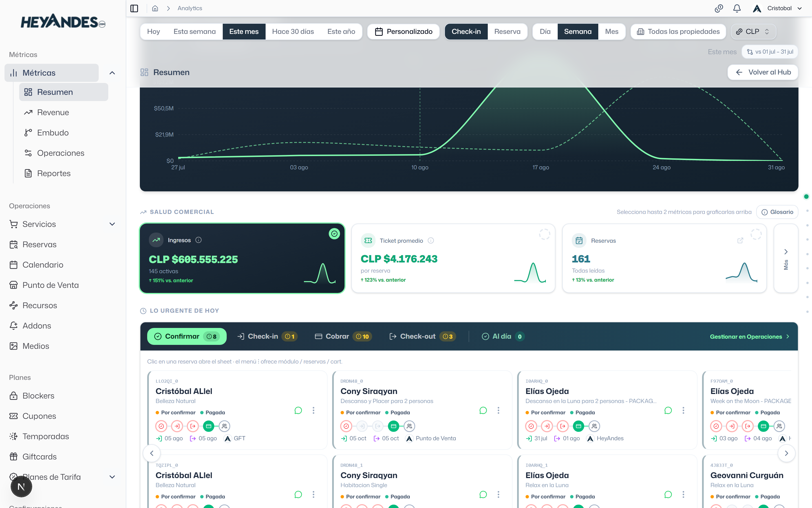Image resolution: width=812 pixels, height=508 pixels.
Task: Click guests step icon on LLO2QI_0 card
Action: (x=224, y=426)
